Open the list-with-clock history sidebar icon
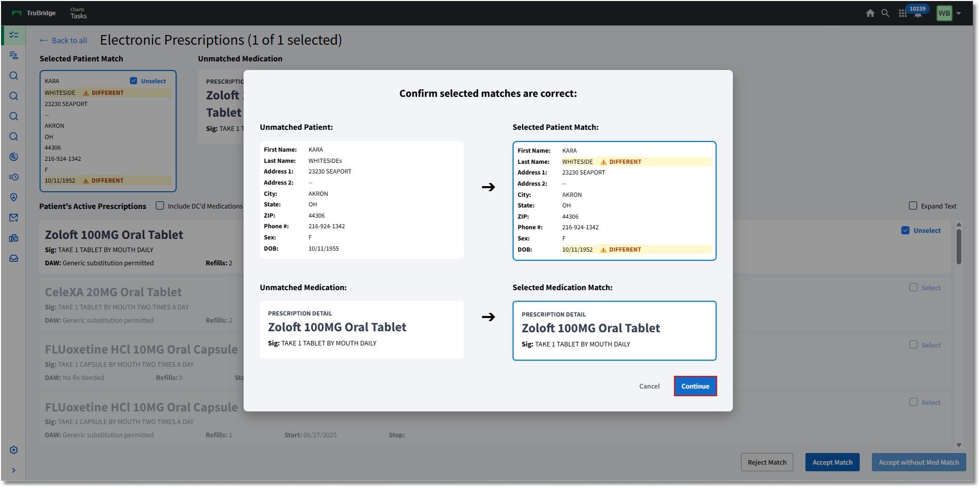980x488 pixels. 14,177
